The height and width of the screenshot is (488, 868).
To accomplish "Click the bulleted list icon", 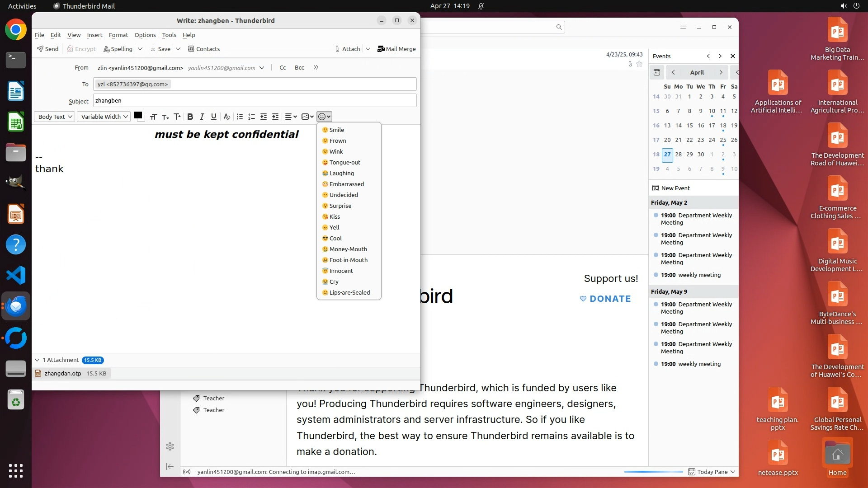I will (240, 117).
